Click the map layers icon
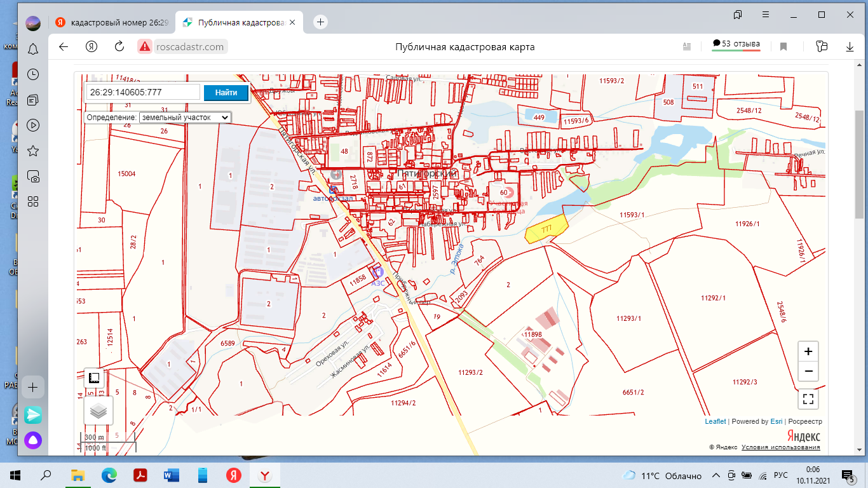The width and height of the screenshot is (868, 488). click(98, 411)
